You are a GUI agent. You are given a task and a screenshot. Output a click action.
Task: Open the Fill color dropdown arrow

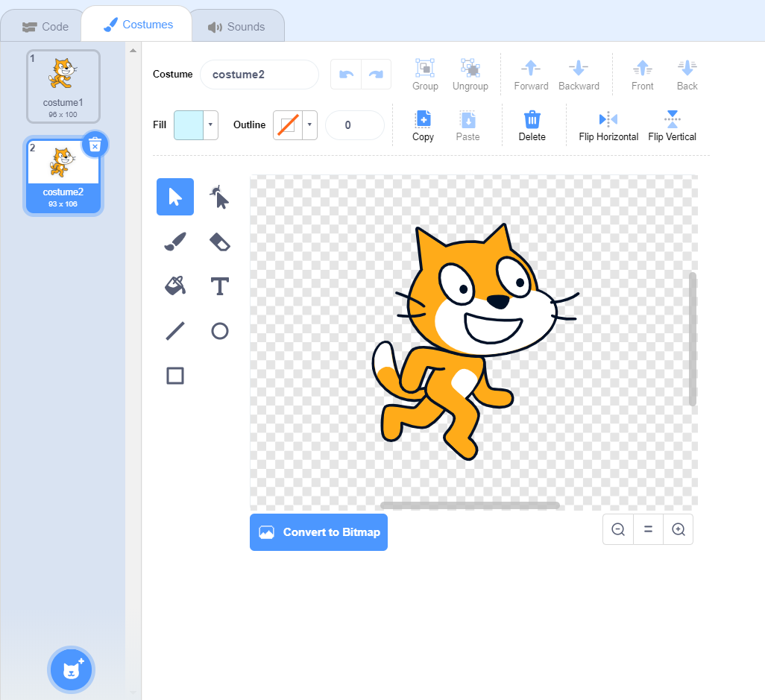(x=210, y=125)
